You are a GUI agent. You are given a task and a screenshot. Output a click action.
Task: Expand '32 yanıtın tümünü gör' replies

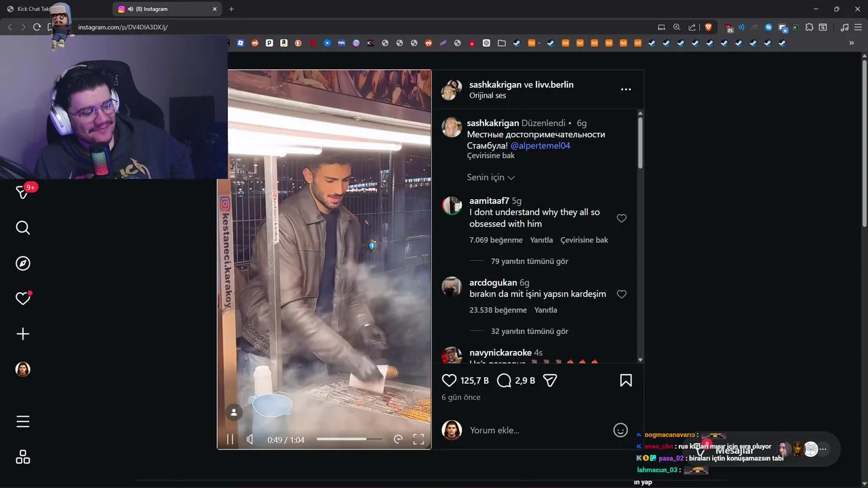(x=530, y=331)
